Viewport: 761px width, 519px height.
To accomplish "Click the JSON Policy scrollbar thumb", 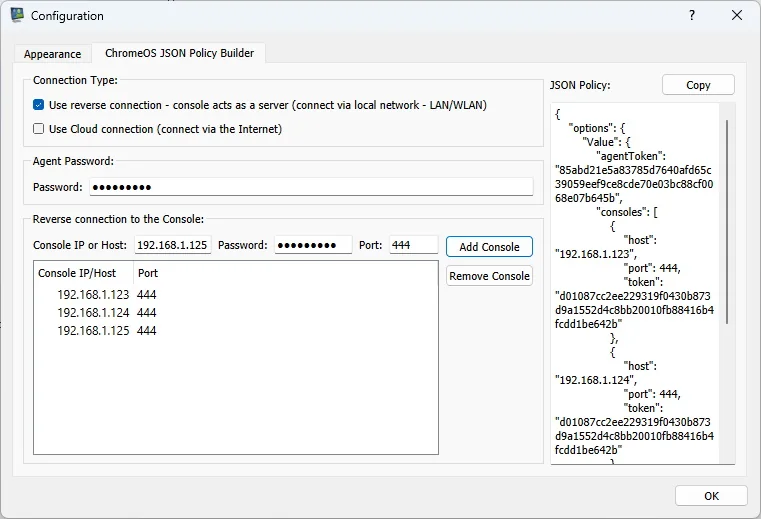I will click(727, 221).
